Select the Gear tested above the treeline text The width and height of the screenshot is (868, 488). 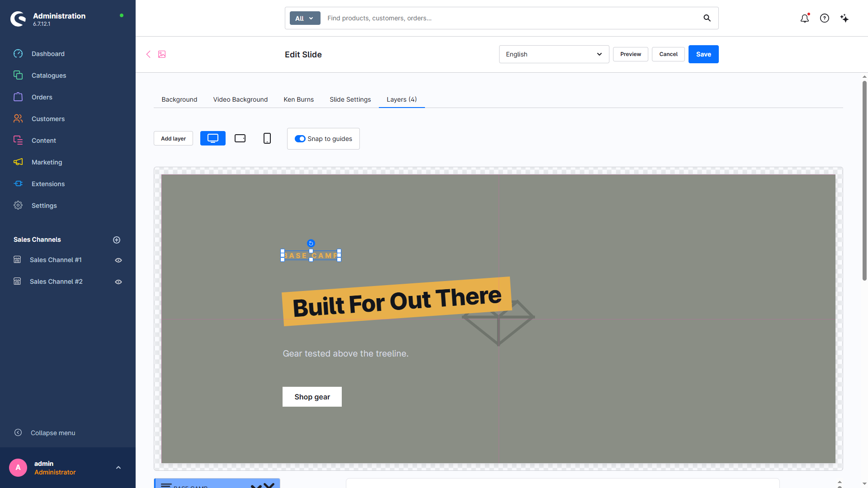point(346,354)
